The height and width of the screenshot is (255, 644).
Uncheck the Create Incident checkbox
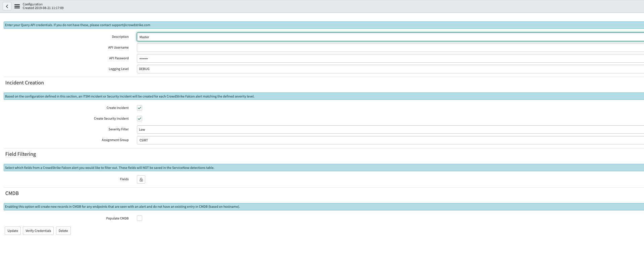point(140,108)
